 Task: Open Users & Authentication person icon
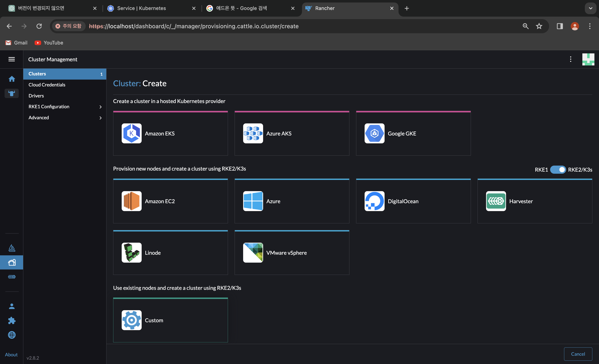pyautogui.click(x=12, y=306)
